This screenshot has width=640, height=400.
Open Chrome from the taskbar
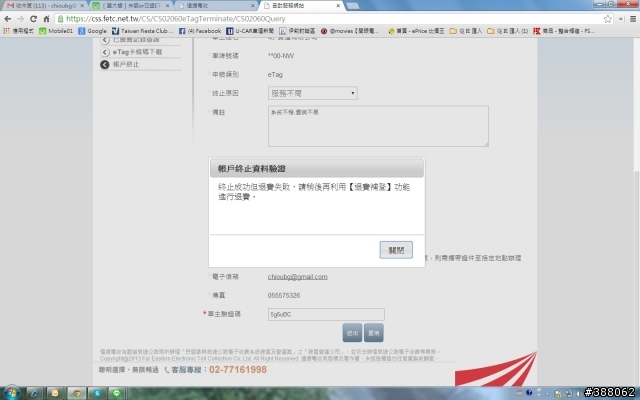coord(76,393)
